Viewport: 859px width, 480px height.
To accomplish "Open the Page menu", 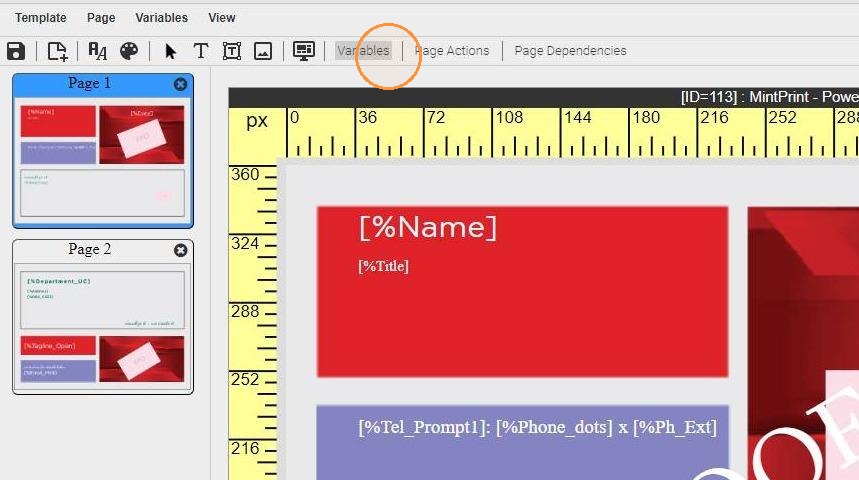I will (x=101, y=18).
